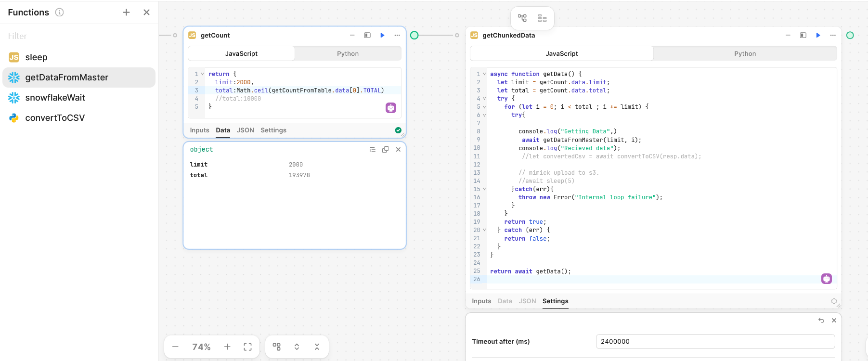Open getChunkedData JSON tab
Viewport: 868px width, 361px height.
coord(527,301)
